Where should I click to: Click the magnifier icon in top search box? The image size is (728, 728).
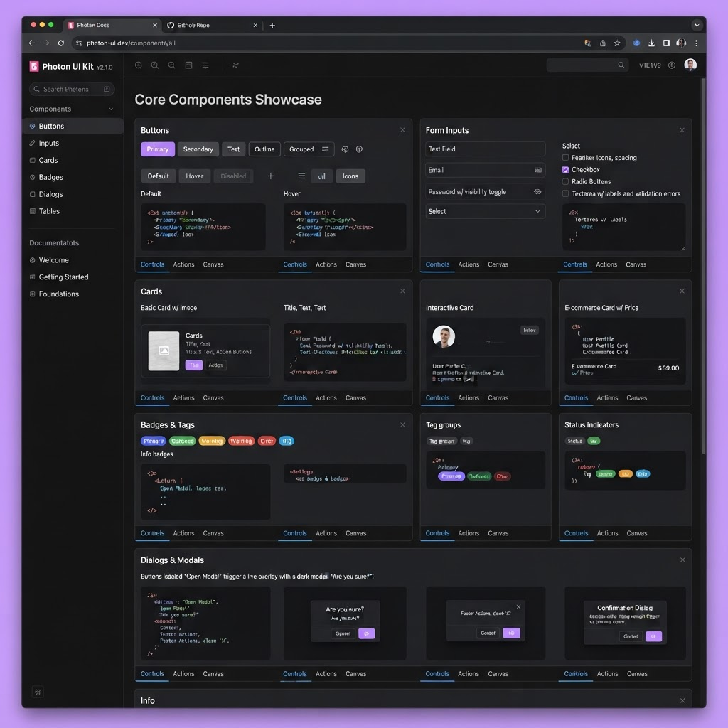621,65
